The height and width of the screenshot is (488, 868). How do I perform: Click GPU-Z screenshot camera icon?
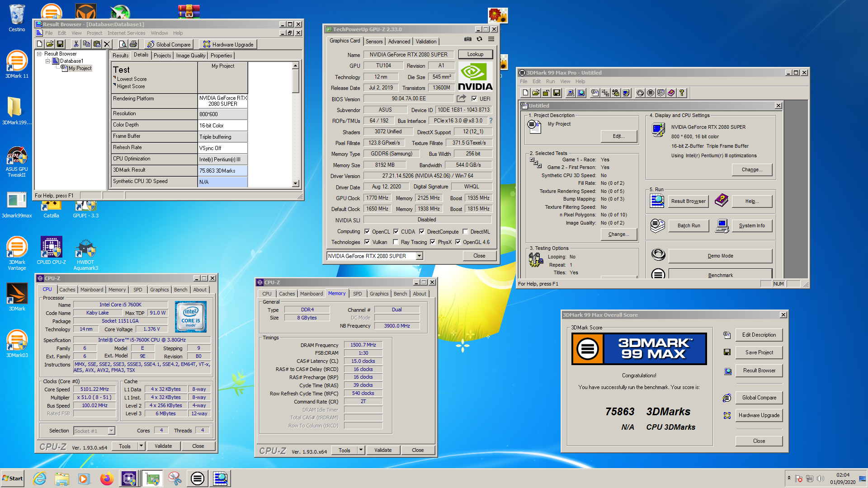click(x=468, y=39)
